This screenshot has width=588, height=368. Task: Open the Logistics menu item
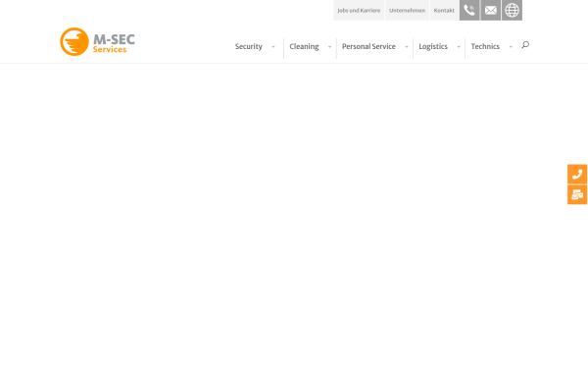coord(433,46)
